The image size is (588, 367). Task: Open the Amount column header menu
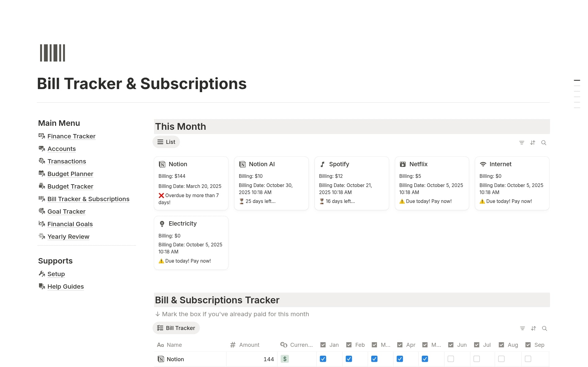tap(249, 345)
